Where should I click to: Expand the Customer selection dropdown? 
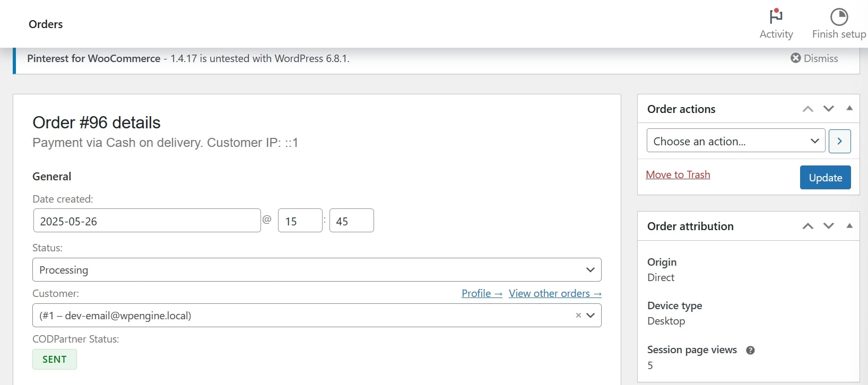tap(591, 316)
